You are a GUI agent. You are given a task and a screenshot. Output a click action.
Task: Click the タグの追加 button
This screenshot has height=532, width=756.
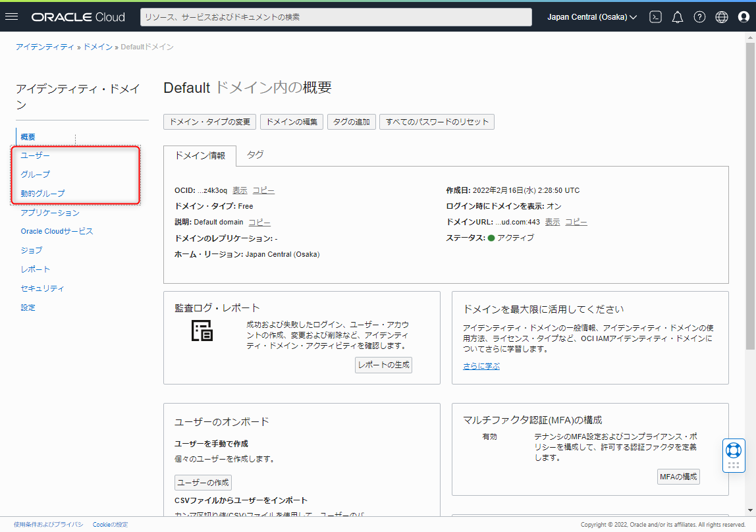coord(352,122)
